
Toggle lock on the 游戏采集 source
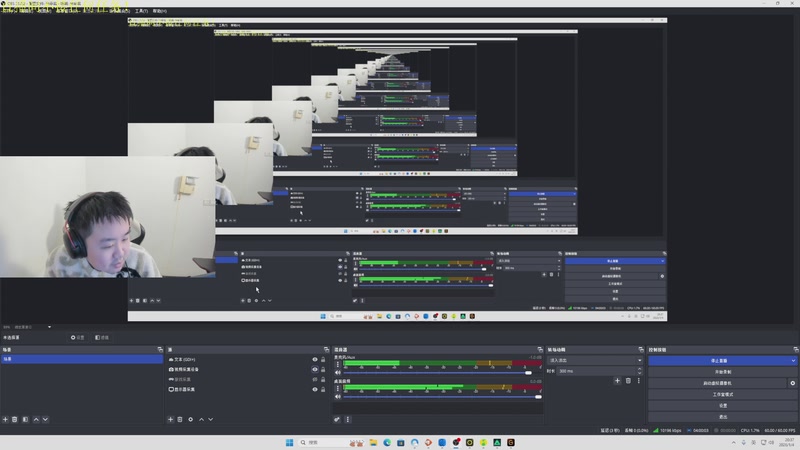(x=323, y=379)
